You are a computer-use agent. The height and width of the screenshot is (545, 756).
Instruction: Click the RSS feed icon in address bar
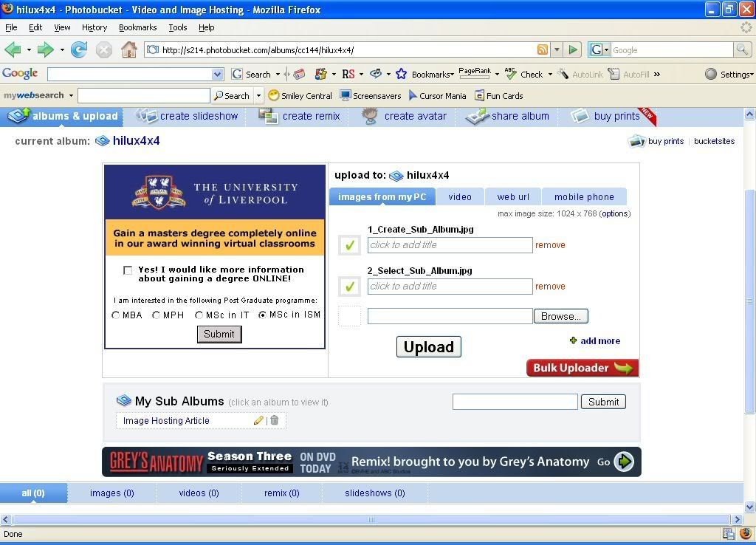coord(543,49)
